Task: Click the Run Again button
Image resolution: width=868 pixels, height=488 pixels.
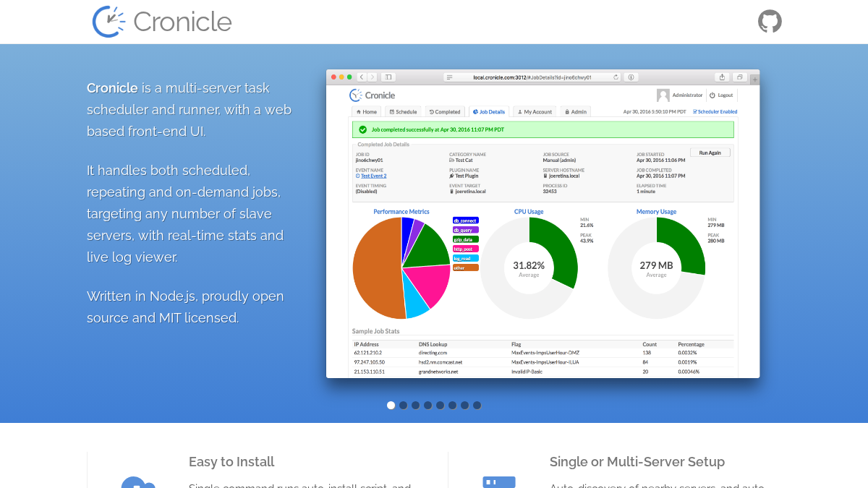Action: pos(710,153)
